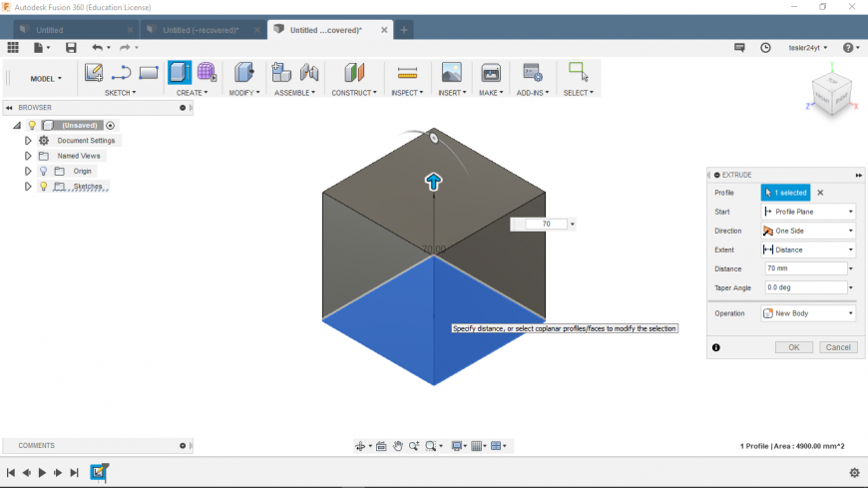Image resolution: width=868 pixels, height=488 pixels.
Task: Open the MODEL workspace menu
Action: pos(45,78)
